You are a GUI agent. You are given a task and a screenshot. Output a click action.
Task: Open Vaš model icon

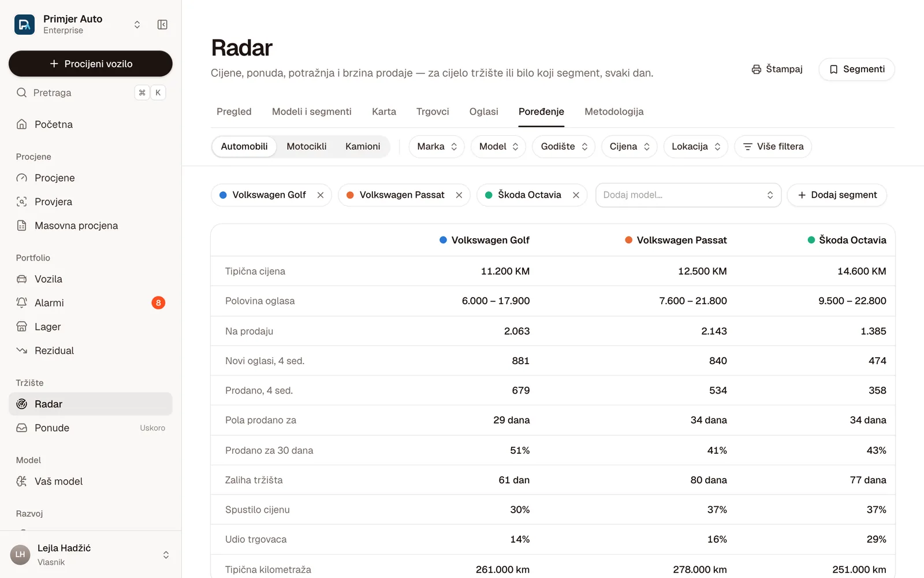(x=21, y=481)
